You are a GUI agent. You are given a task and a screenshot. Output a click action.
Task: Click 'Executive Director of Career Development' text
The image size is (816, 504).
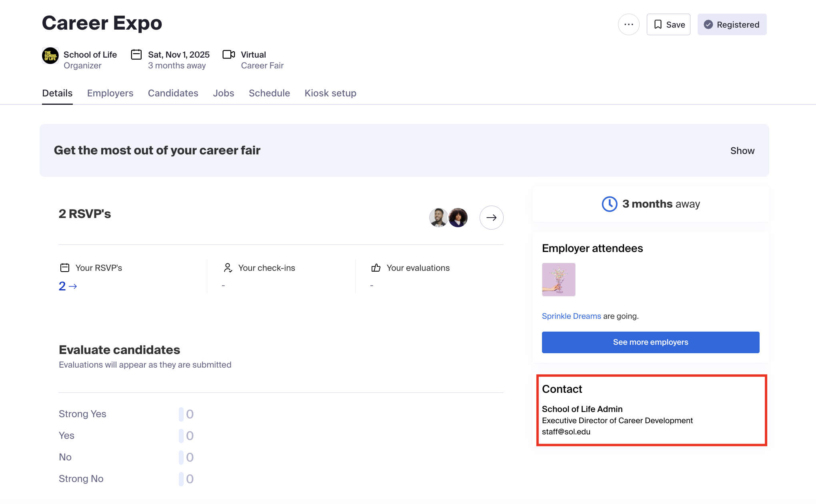click(617, 420)
